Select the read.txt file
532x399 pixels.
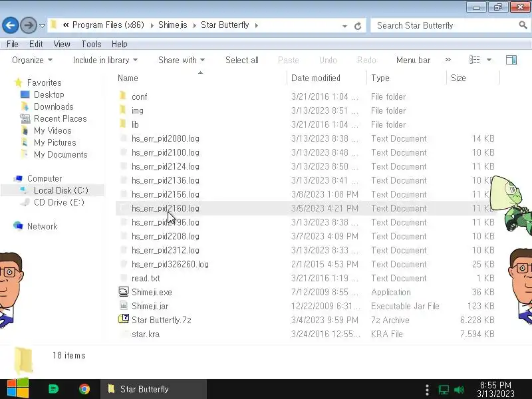pos(146,278)
